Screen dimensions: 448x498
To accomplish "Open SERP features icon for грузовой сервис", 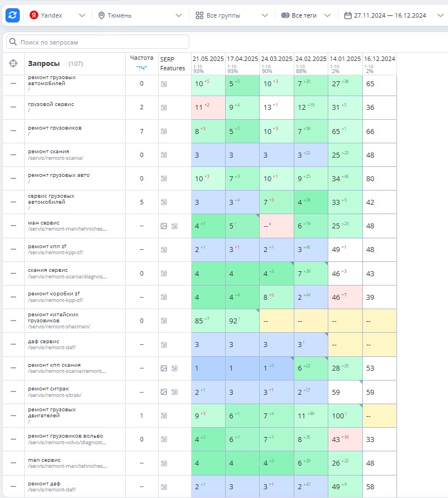I will tap(164, 108).
